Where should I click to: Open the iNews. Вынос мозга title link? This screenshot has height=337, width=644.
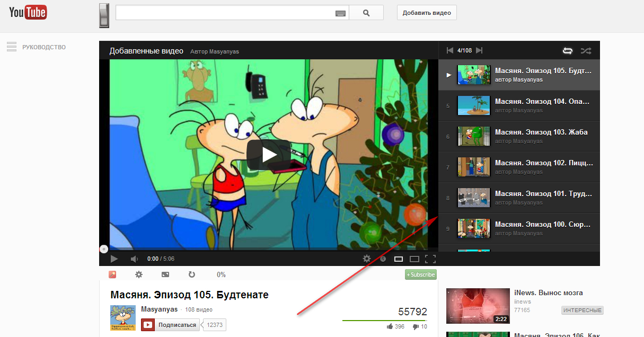coord(549,292)
